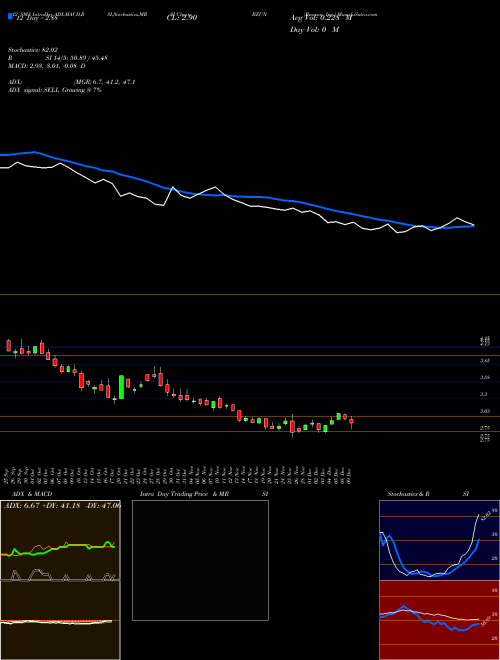Select the "CL: 2.90" closing price text
This screenshot has width=500, height=660.
[181, 18]
